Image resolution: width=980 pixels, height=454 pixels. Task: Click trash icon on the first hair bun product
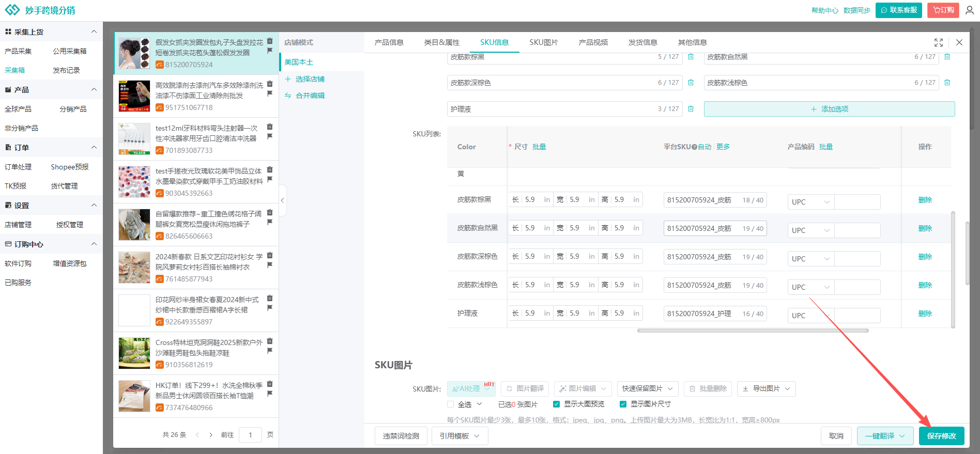270,41
